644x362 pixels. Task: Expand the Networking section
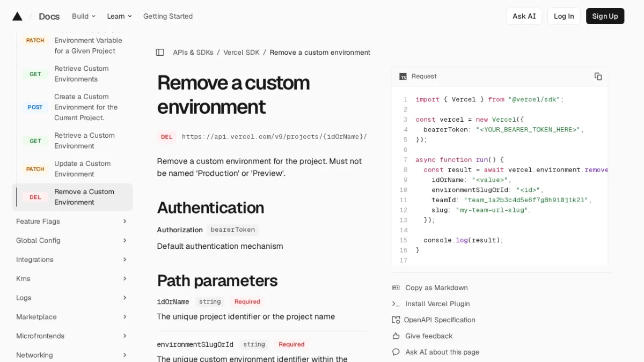[x=72, y=355]
